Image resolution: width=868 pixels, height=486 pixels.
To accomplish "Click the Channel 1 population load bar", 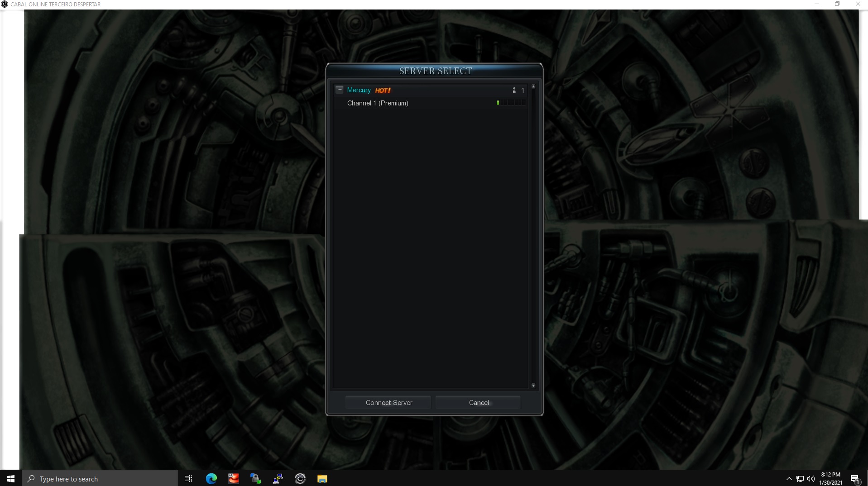I will click(x=511, y=103).
